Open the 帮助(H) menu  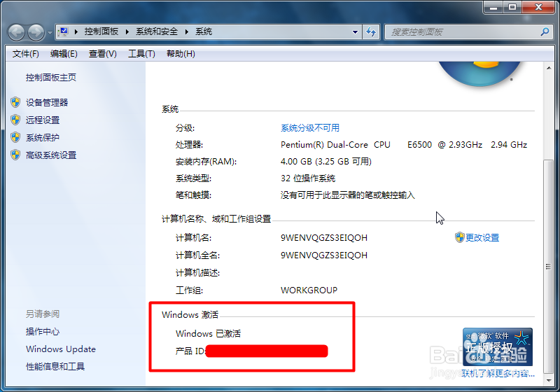[181, 54]
